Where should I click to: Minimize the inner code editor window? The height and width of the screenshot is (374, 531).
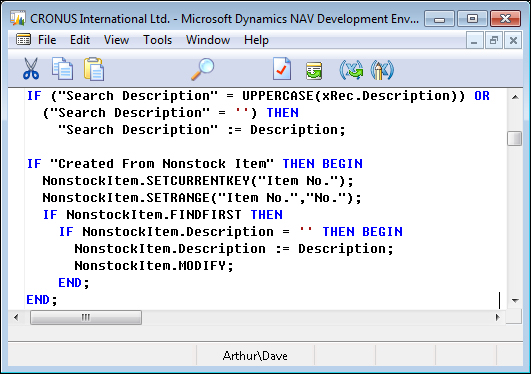pyautogui.click(x=474, y=41)
